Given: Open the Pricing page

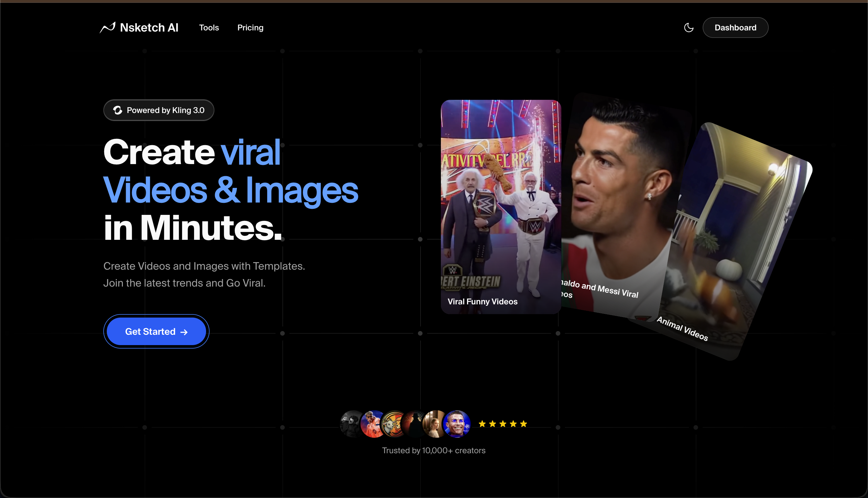Looking at the screenshot, I should 250,28.
